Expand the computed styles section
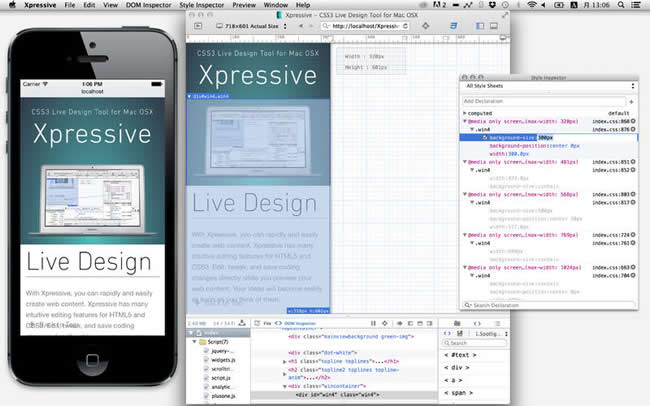The image size is (650, 406). [465, 113]
